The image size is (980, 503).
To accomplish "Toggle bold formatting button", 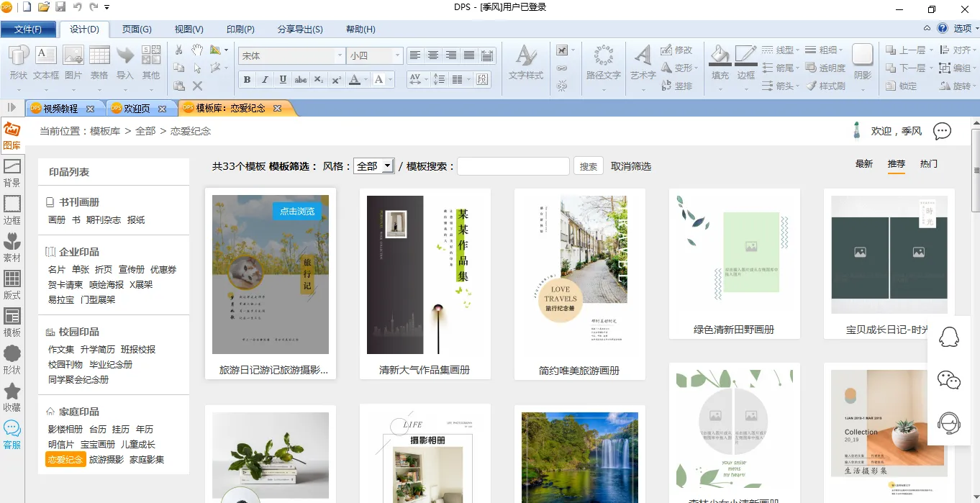I will pyautogui.click(x=248, y=80).
